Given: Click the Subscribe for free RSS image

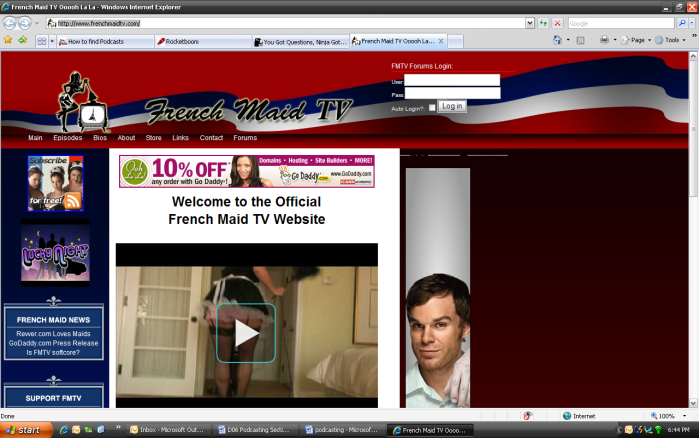Looking at the screenshot, I should pos(55,183).
